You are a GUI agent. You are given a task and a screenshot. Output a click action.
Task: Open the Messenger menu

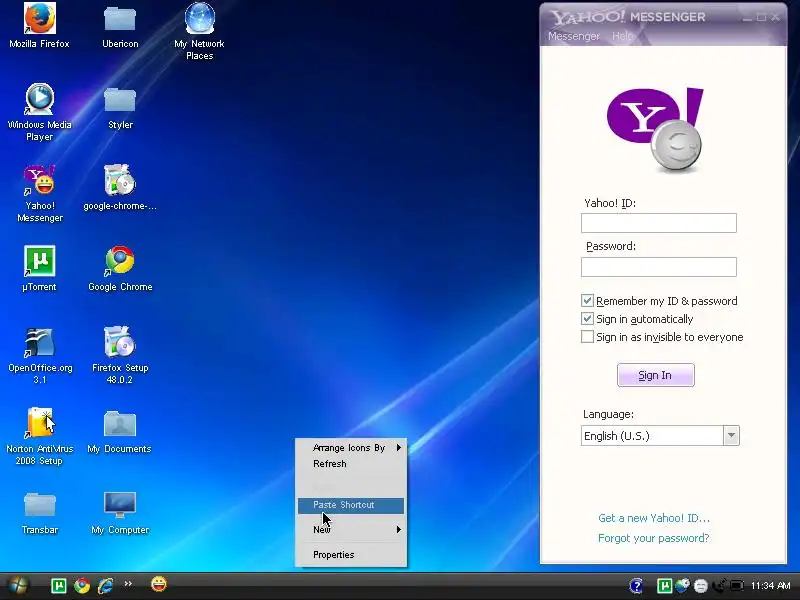(574, 36)
